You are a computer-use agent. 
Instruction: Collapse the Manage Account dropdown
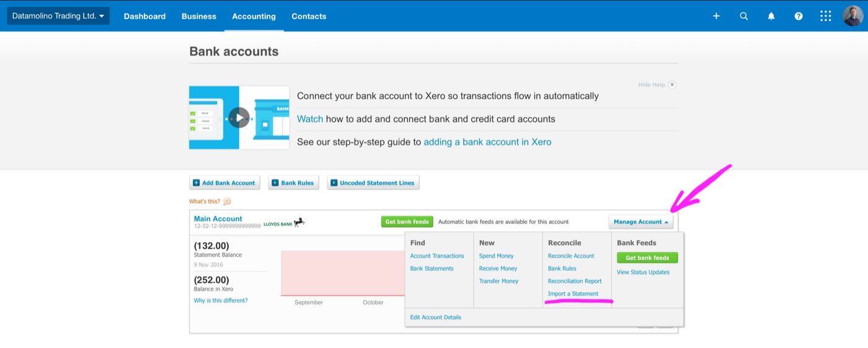point(641,222)
